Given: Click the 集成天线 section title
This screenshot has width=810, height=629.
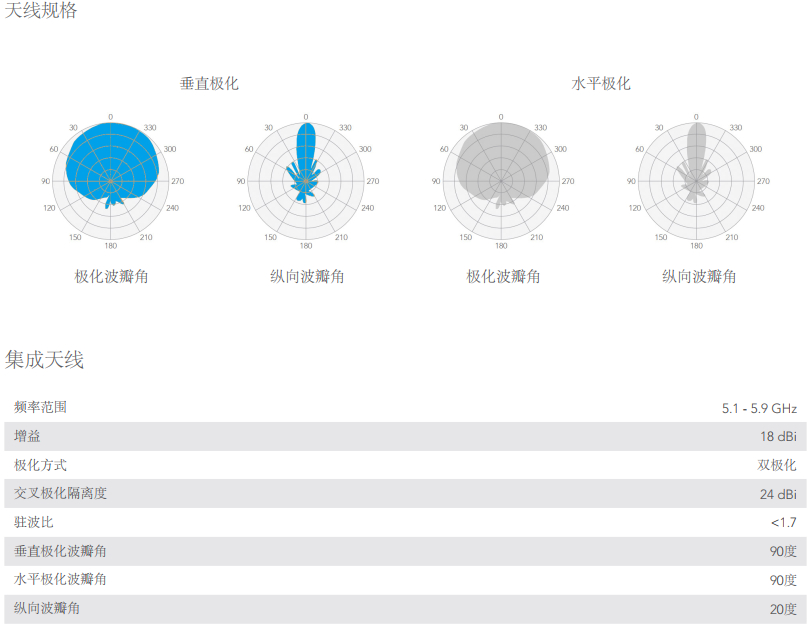Looking at the screenshot, I should click(44, 359).
